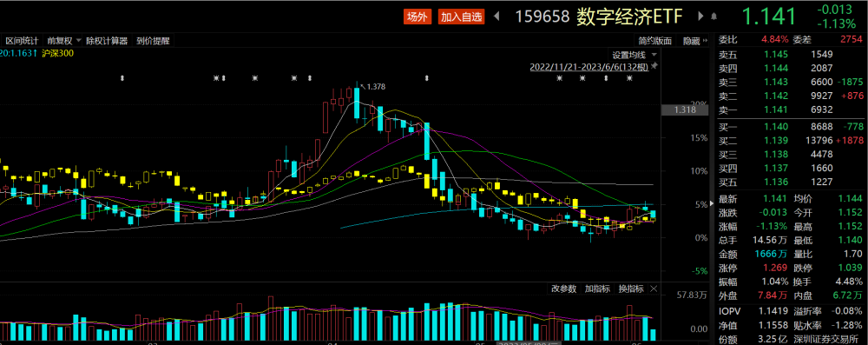Open the 前复权 dropdown

point(64,41)
